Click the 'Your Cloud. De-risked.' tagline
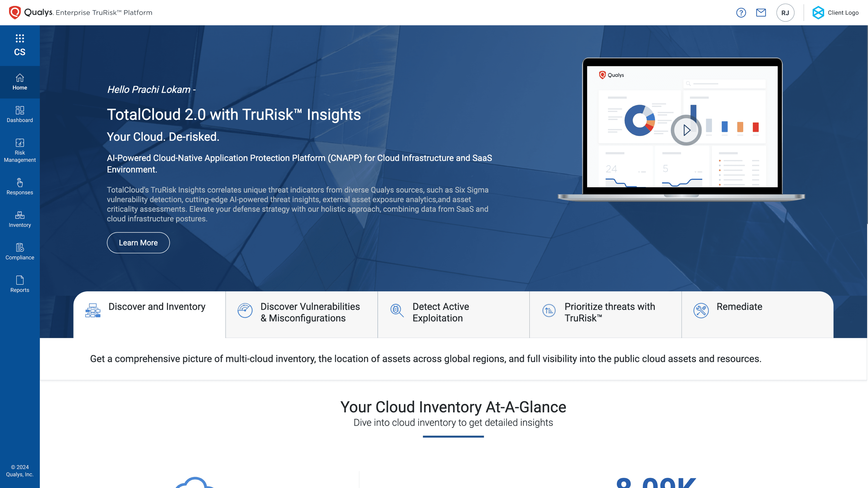Screen dimensions: 868x488 coord(163,137)
